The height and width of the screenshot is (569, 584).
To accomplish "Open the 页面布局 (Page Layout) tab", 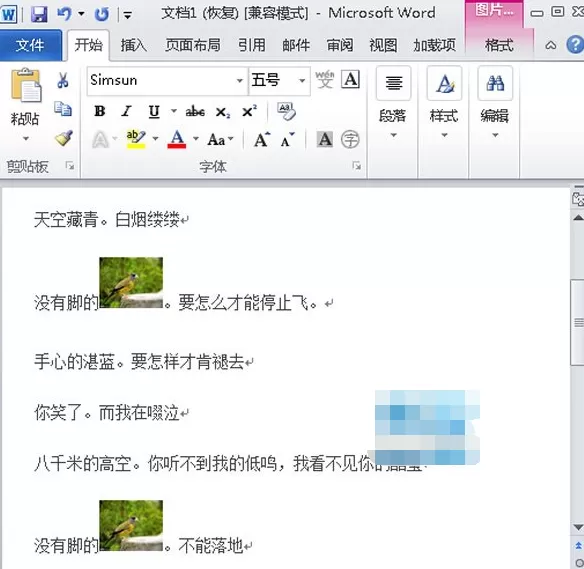I will [x=193, y=45].
